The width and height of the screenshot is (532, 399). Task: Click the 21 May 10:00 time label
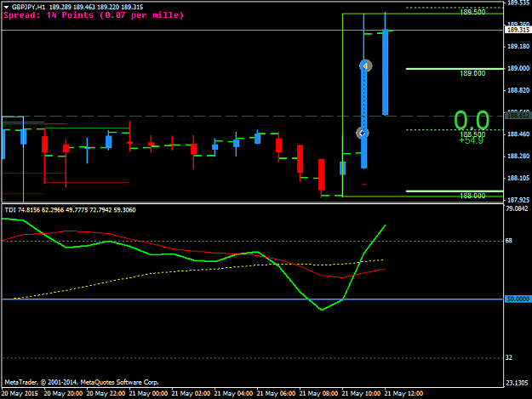pos(361,394)
